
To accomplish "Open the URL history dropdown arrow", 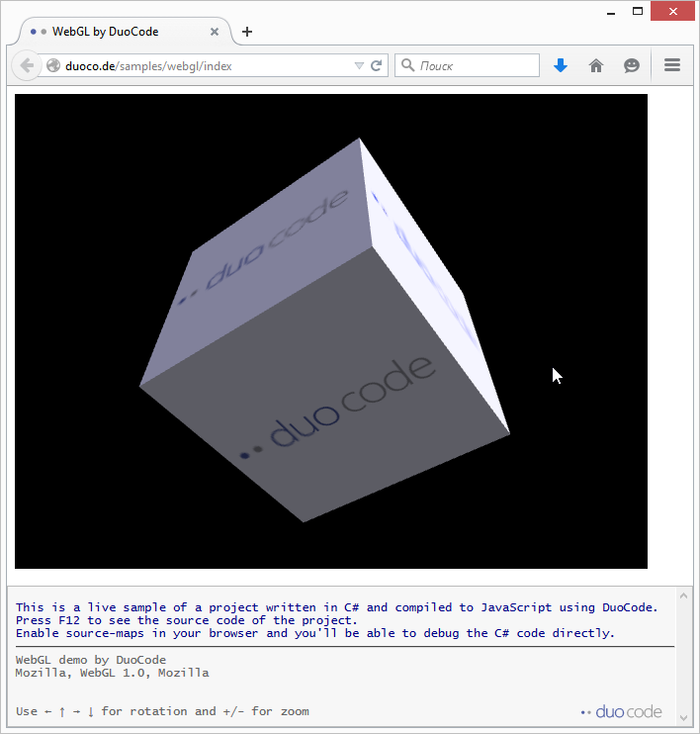I will click(359, 66).
